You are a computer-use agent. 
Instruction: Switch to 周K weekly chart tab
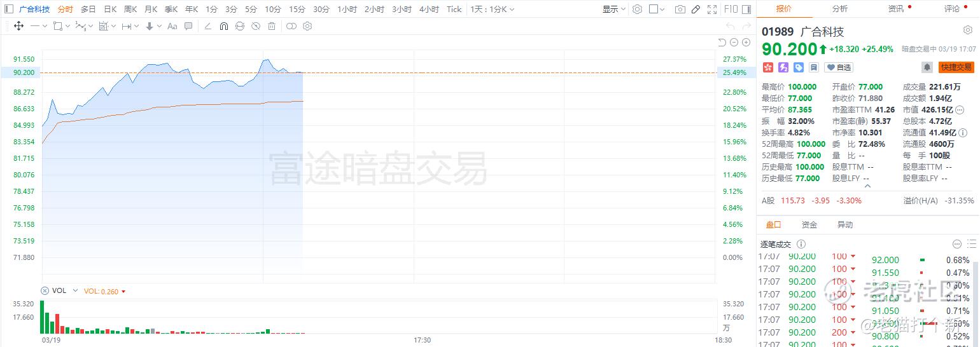pos(130,10)
